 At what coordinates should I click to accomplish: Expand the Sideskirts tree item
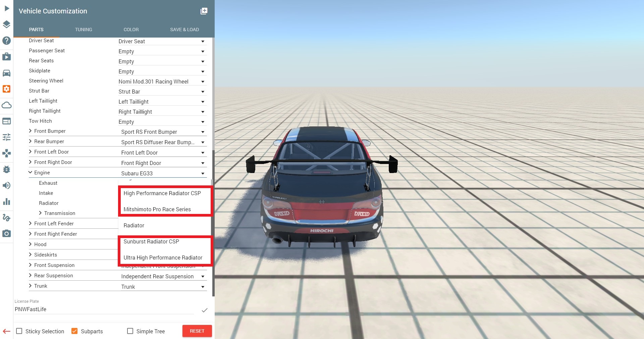pos(31,255)
